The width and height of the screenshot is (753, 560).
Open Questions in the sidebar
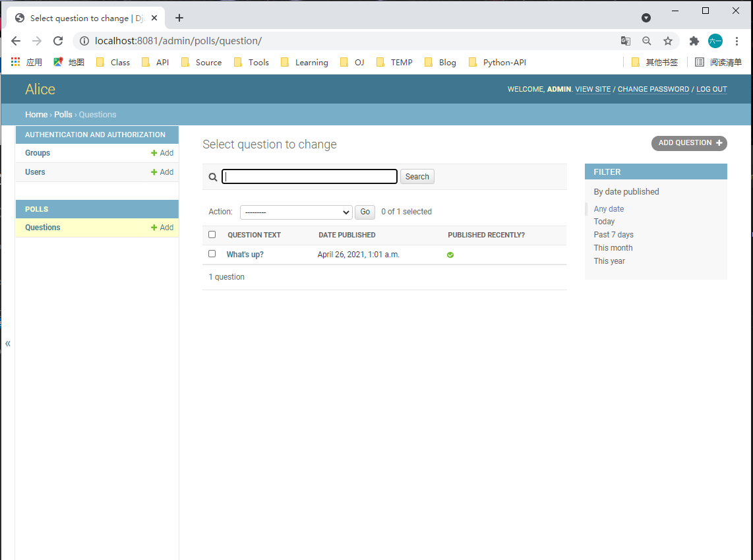click(x=43, y=227)
